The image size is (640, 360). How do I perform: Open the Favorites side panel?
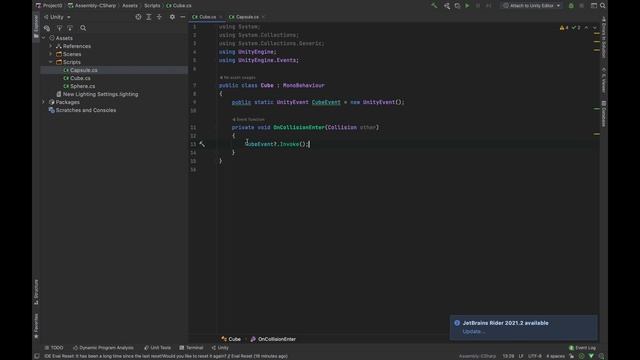pyautogui.click(x=36, y=326)
